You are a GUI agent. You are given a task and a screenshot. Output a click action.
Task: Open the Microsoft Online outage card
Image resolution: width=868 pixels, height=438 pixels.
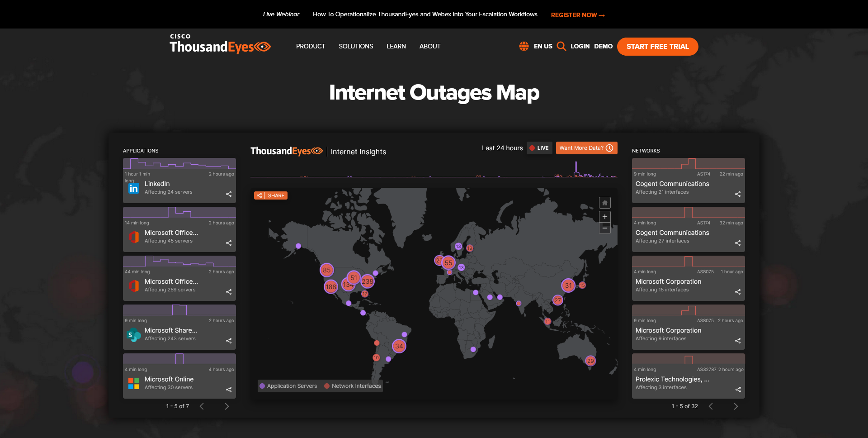[x=179, y=376]
